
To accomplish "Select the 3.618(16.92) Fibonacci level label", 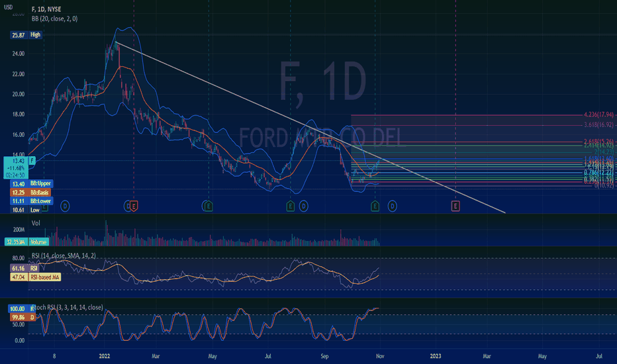I will pos(598,124).
